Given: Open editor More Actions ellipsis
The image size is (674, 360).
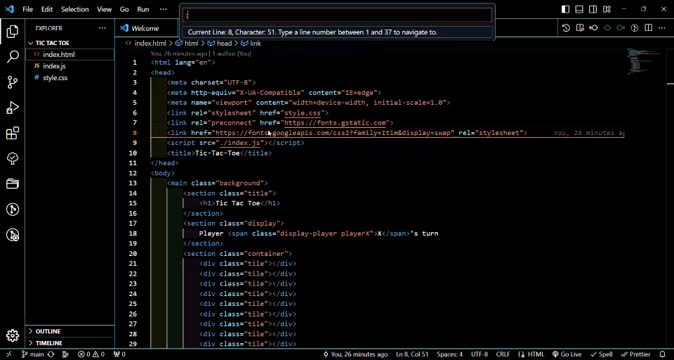Looking at the screenshot, I should [x=662, y=28].
